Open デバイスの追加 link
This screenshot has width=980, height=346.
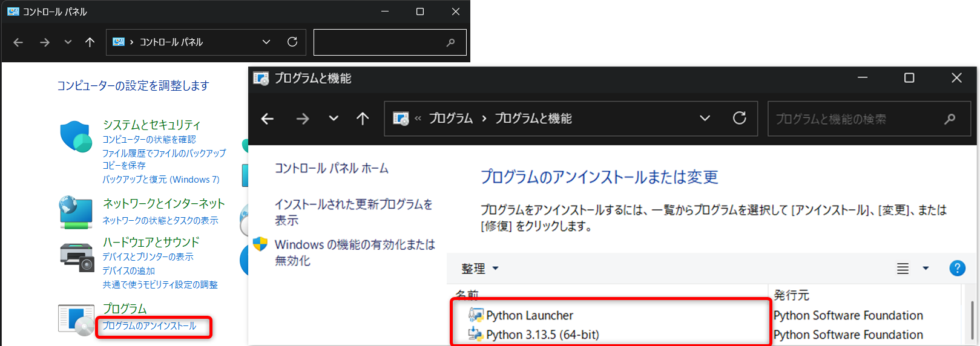coord(128,270)
